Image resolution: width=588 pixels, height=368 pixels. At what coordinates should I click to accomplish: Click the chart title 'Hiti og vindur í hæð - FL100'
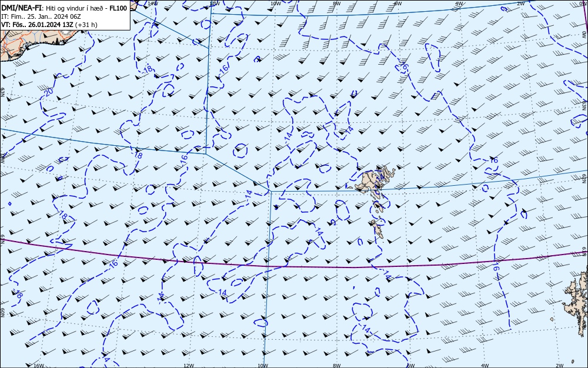tap(86, 8)
